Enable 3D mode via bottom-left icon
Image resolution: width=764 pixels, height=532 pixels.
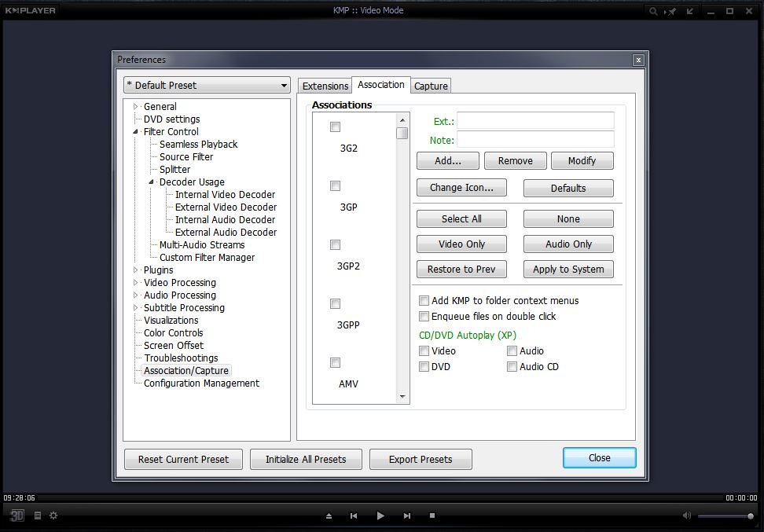17,515
